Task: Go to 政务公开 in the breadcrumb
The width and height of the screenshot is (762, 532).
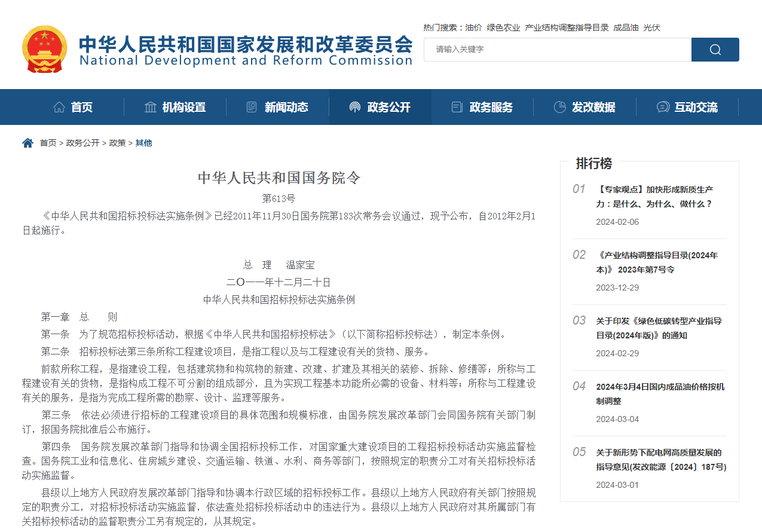Action: [82, 143]
